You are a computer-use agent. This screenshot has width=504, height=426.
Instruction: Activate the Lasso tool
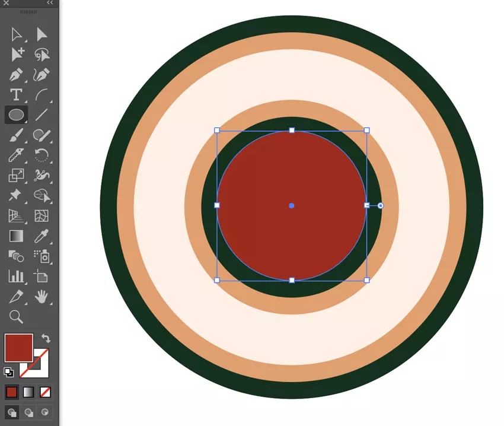[42, 55]
